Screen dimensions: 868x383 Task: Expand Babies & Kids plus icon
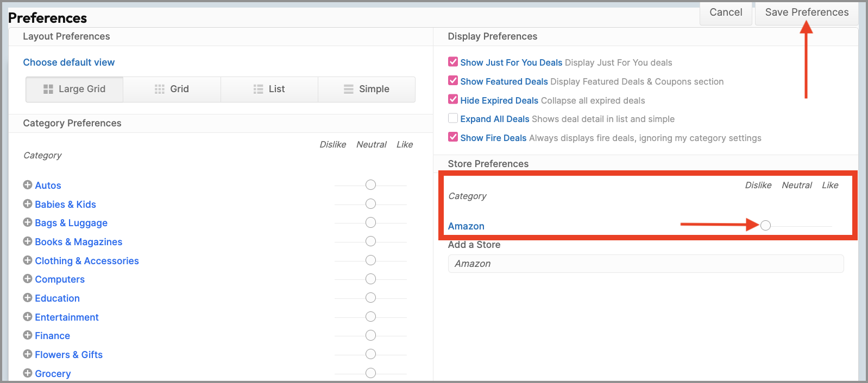(28, 204)
